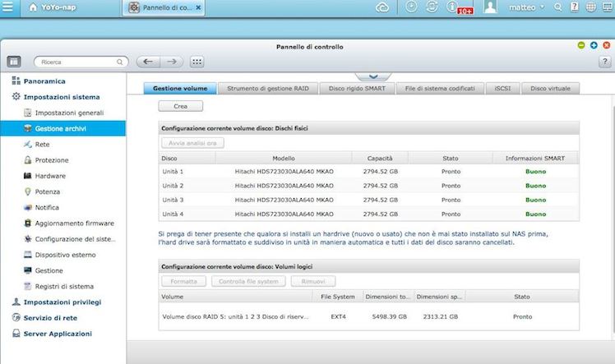The height and width of the screenshot is (364, 615).
Task: Open Protezione security settings
Action: pyautogui.click(x=52, y=159)
